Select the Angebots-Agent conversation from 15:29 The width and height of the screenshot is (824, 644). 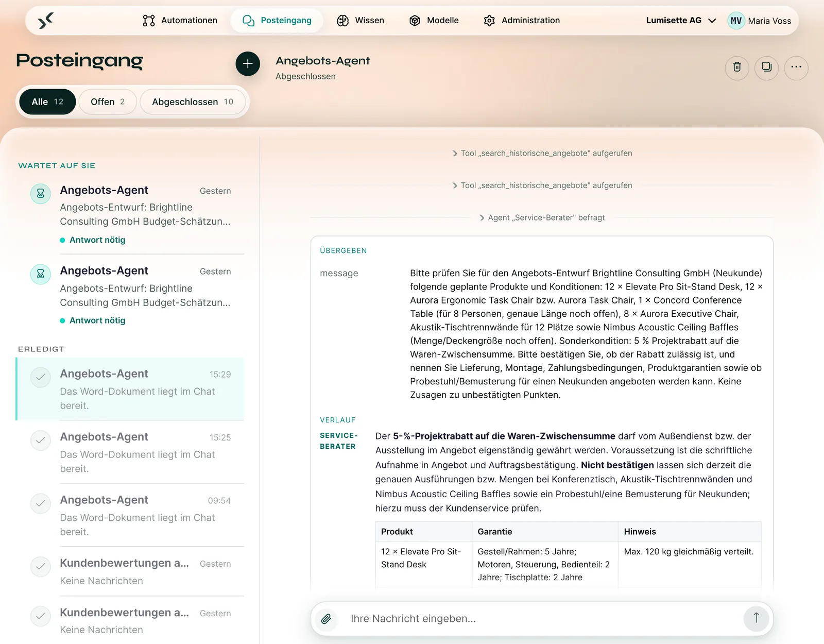[131, 389]
